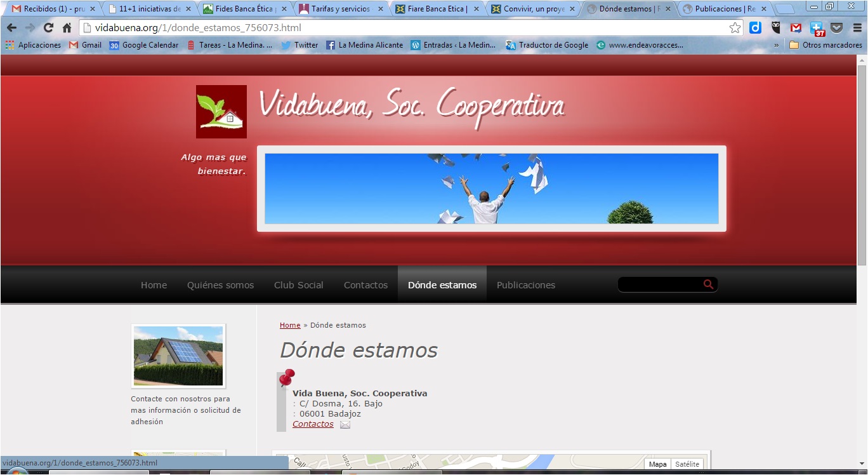The height and width of the screenshot is (475, 868).
Task: Expand hidden bookmarks chevron
Action: 776,45
